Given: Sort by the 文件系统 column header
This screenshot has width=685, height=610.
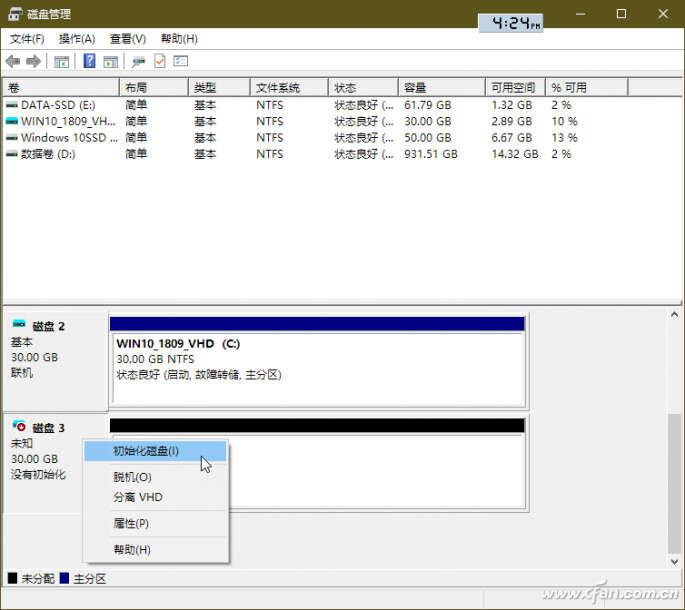Looking at the screenshot, I should click(x=289, y=87).
